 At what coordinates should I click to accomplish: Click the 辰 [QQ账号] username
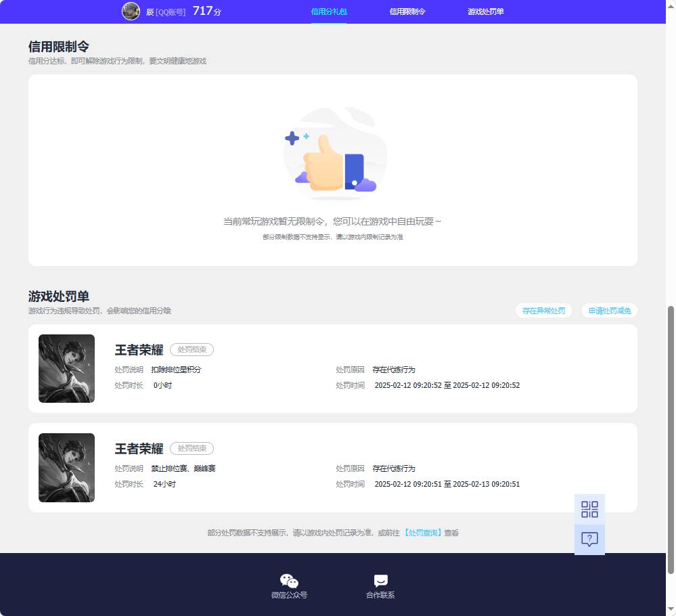point(166,12)
